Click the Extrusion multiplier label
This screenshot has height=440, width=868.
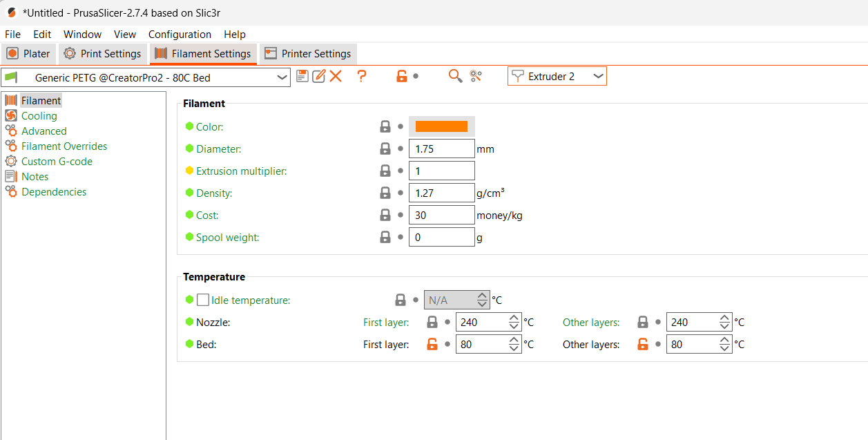click(241, 171)
